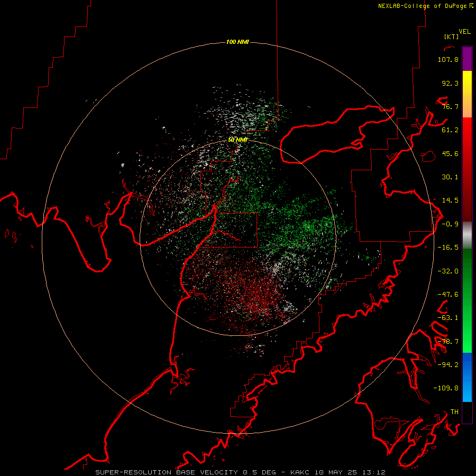Click the red segment of the velocity color bar
This screenshot has width=476, height=476.
(467, 169)
